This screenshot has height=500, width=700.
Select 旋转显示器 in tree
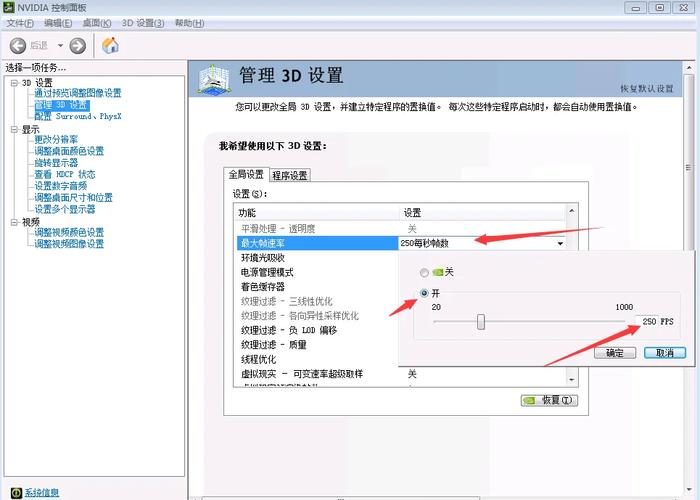(56, 162)
